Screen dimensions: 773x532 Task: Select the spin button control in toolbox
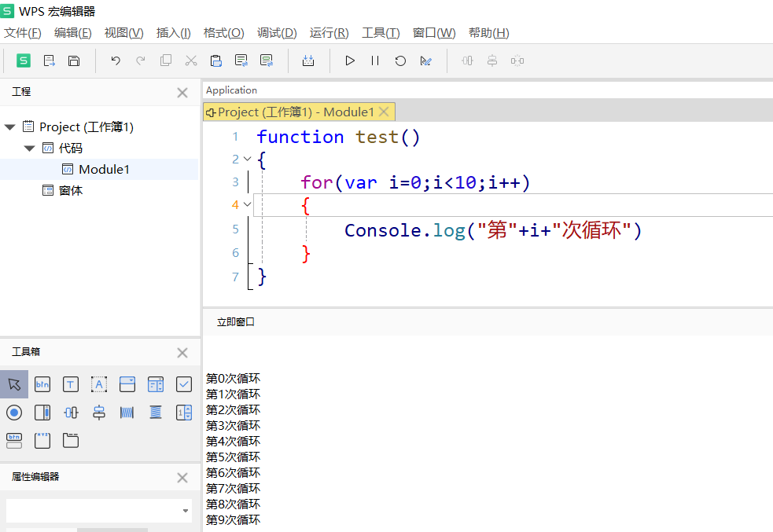(x=184, y=413)
